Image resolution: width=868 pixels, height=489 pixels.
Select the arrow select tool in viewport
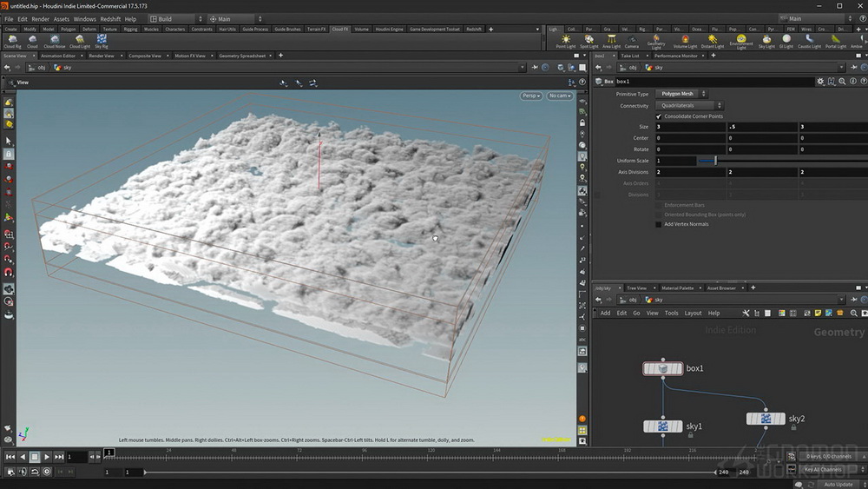[x=9, y=142]
